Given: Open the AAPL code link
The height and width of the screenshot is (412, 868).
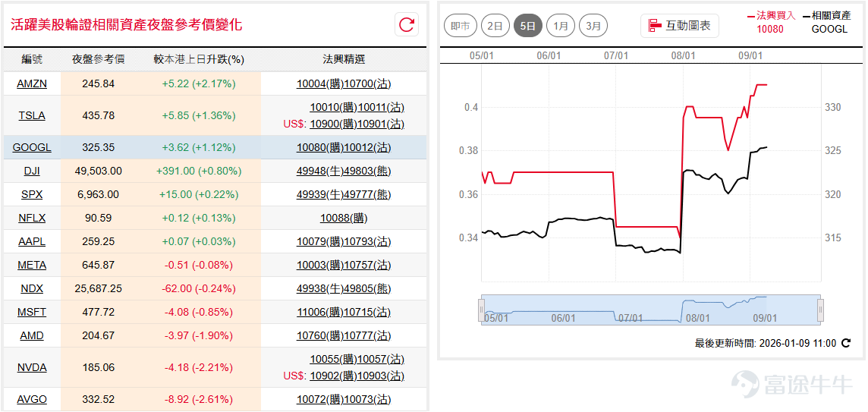Looking at the screenshot, I should click(x=32, y=242).
